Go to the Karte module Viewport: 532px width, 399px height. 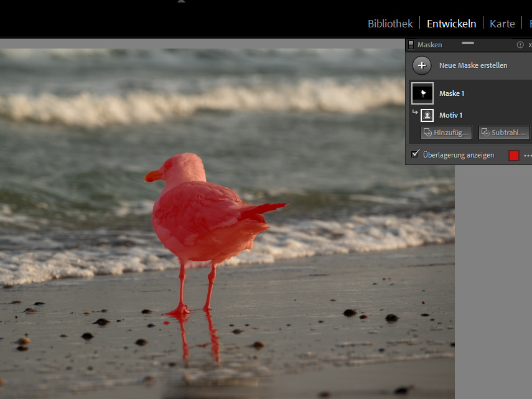(502, 24)
